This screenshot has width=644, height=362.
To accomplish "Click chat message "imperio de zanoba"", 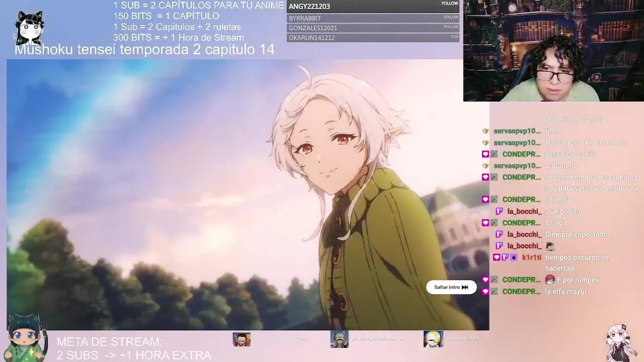I will [x=575, y=120].
